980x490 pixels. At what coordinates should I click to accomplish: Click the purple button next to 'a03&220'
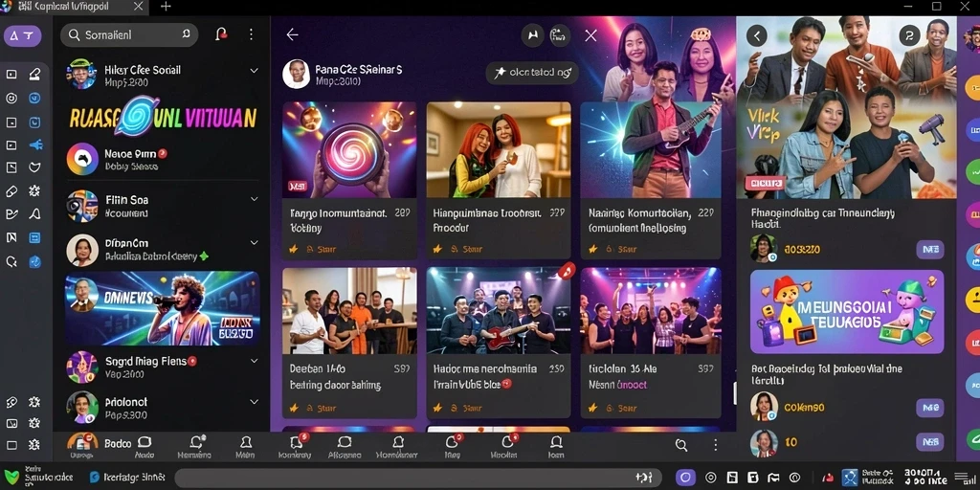point(929,250)
